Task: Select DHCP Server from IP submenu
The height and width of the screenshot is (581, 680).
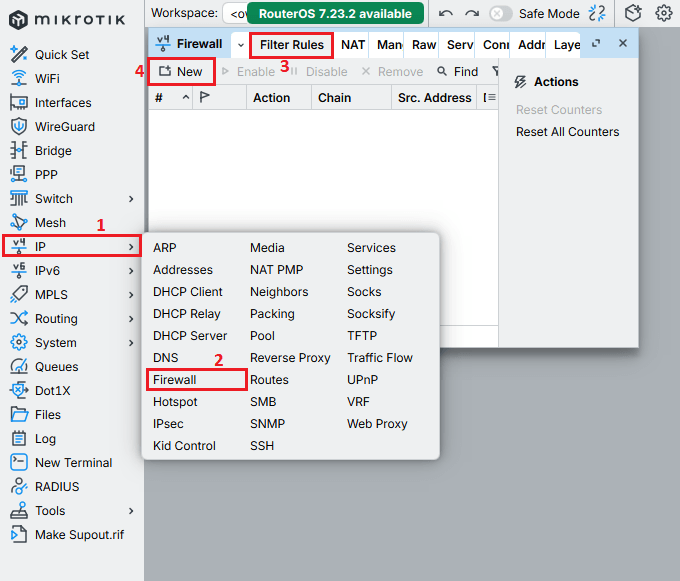Action: tap(190, 336)
